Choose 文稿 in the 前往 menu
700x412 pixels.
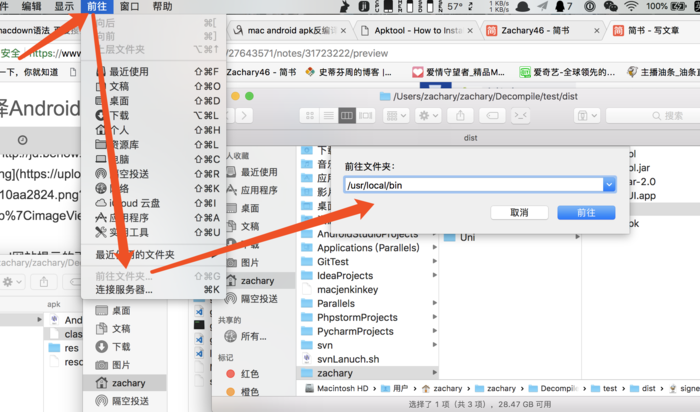[154, 86]
